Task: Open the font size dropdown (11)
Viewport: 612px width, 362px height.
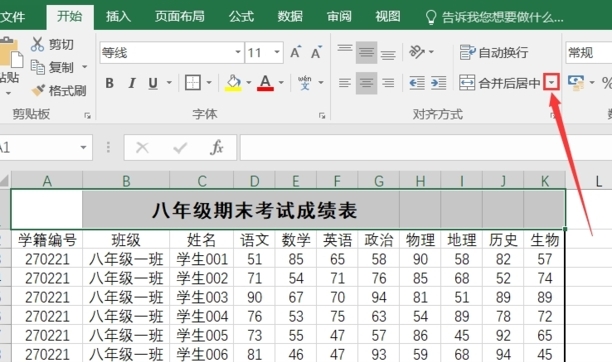Action: (277, 52)
